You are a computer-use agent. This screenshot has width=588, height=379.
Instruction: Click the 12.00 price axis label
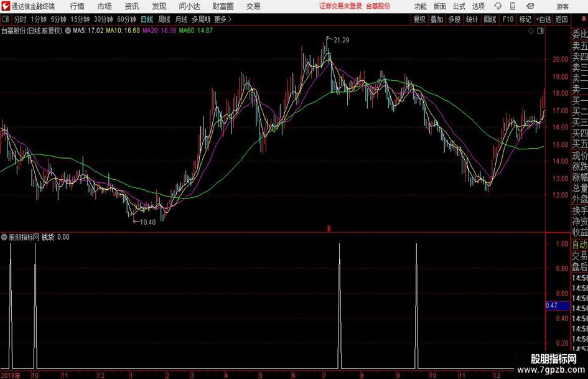[x=560, y=195]
